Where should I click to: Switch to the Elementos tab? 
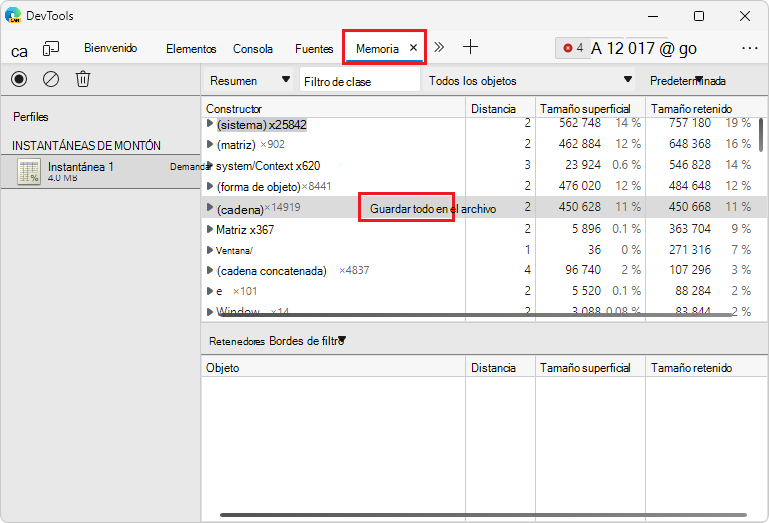click(x=191, y=49)
